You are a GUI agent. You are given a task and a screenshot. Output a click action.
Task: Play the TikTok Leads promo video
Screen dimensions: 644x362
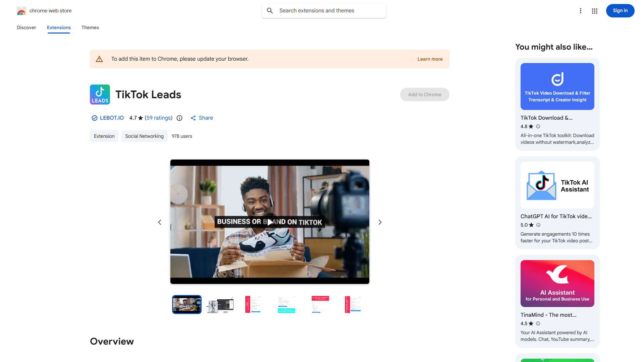tap(270, 222)
